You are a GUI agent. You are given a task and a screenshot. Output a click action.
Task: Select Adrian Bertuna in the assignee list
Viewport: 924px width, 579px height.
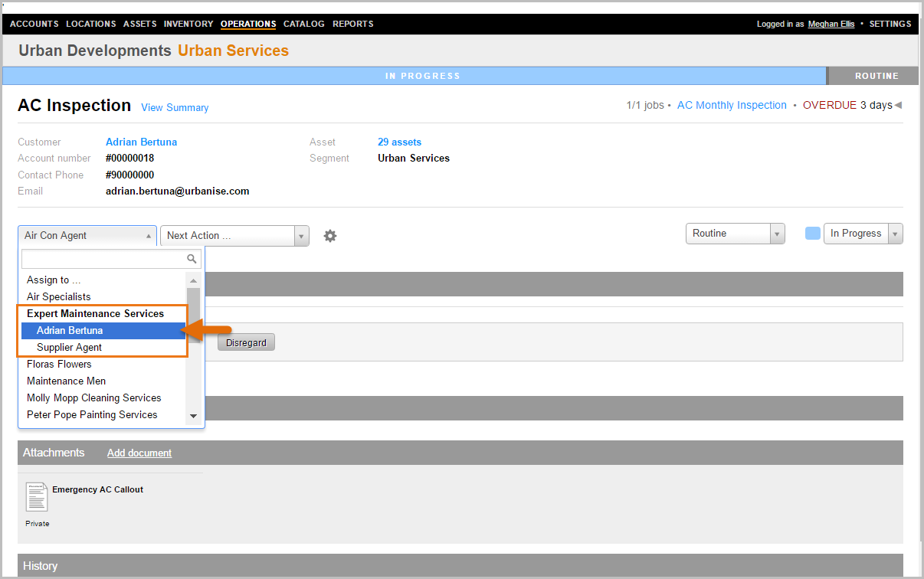(x=70, y=331)
